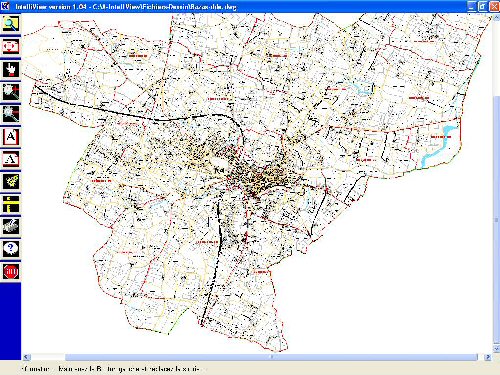The height and width of the screenshot is (375, 500).
Task: Click the small slanted letter A icon
Action: pos(11,159)
